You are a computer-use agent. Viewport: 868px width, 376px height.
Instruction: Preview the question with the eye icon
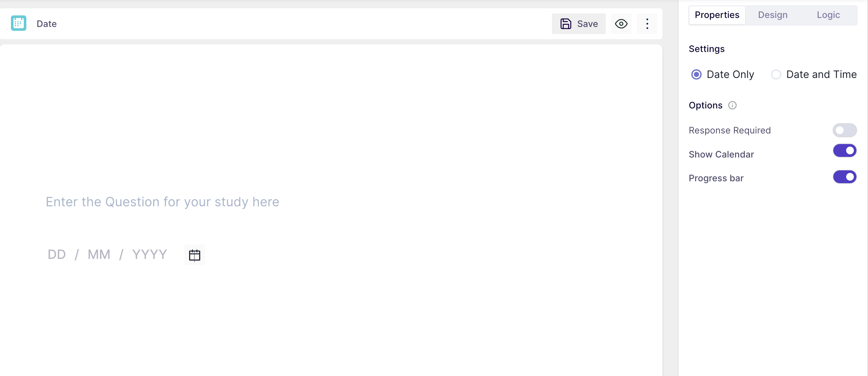[x=621, y=23]
